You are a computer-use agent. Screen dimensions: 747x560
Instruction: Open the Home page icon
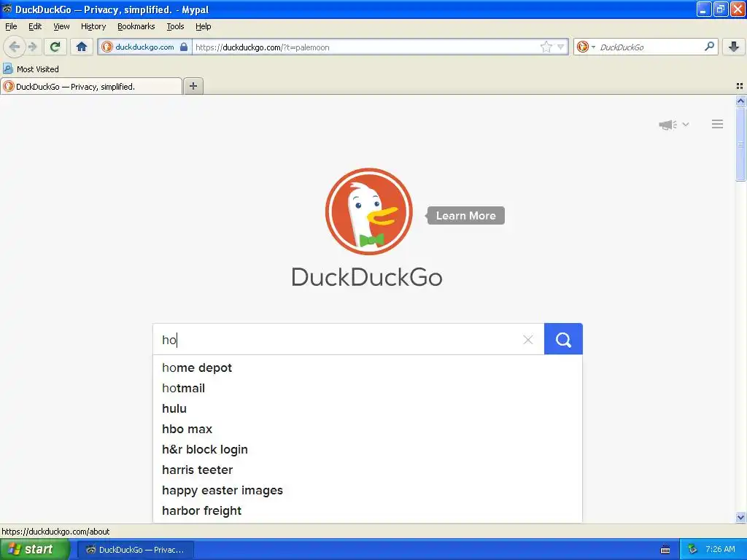pyautogui.click(x=82, y=47)
